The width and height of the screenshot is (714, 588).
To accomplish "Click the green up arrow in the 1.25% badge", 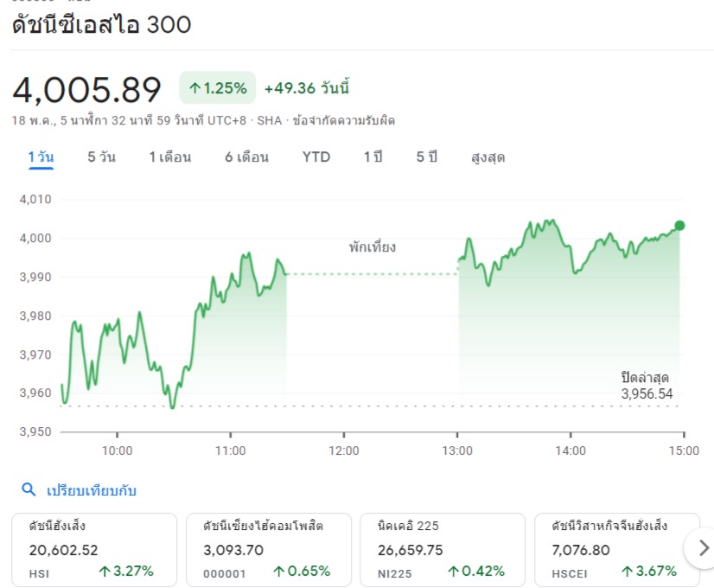I will [194, 88].
